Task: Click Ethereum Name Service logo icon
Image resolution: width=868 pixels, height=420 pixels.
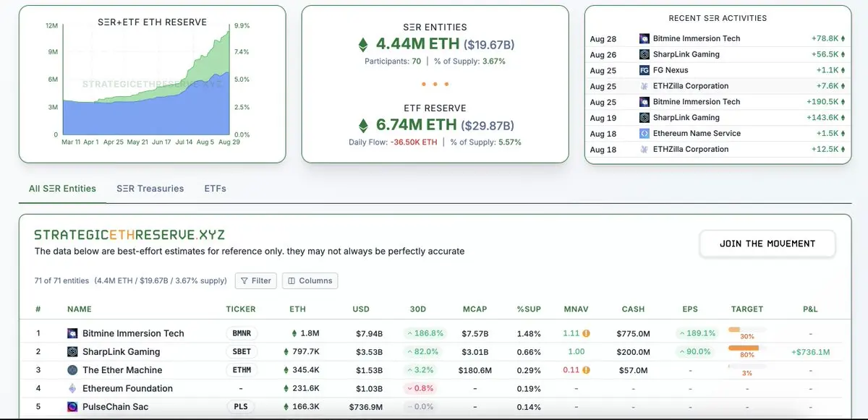Action: 644,133
